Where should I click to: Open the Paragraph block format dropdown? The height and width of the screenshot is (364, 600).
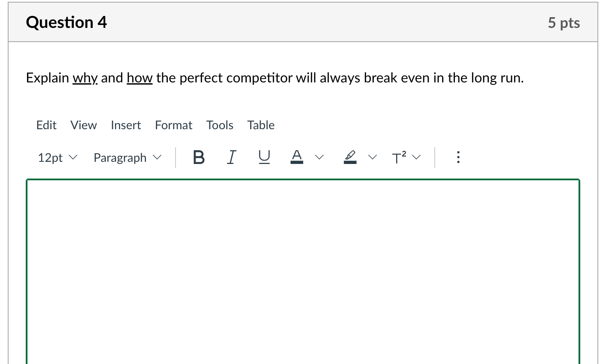[x=128, y=158]
